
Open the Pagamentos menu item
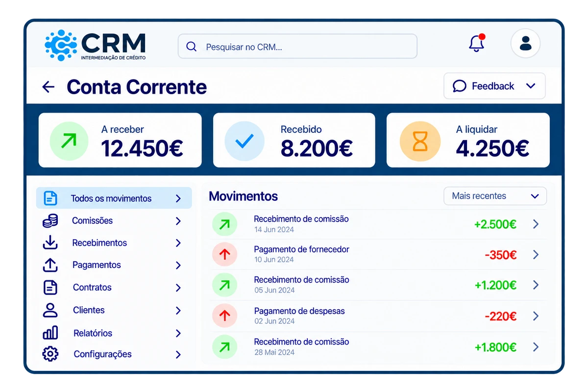[114, 265]
